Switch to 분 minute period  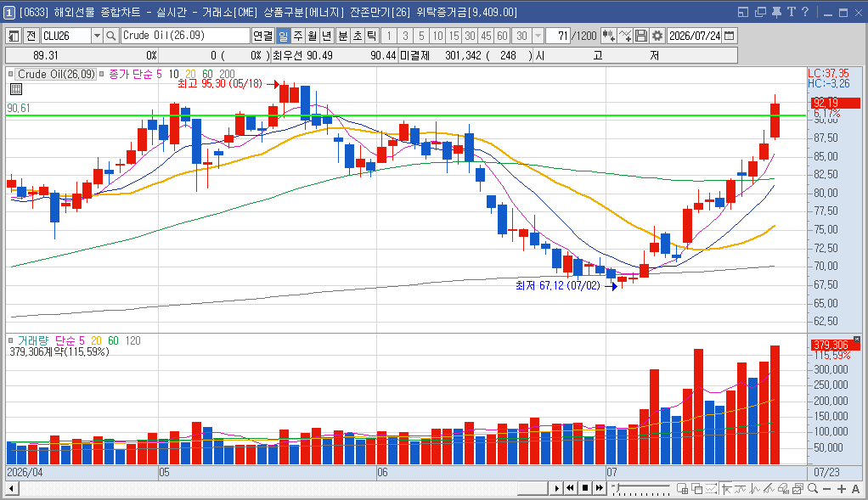342,36
